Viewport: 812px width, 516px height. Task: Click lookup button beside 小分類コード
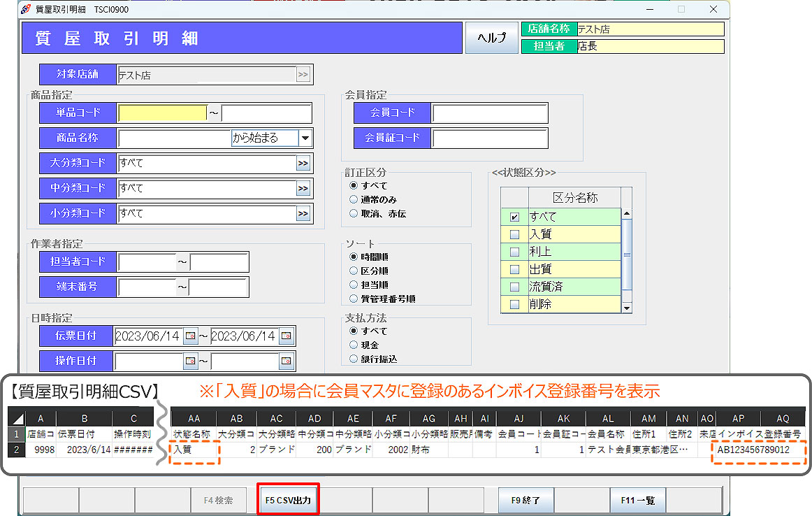point(303,214)
